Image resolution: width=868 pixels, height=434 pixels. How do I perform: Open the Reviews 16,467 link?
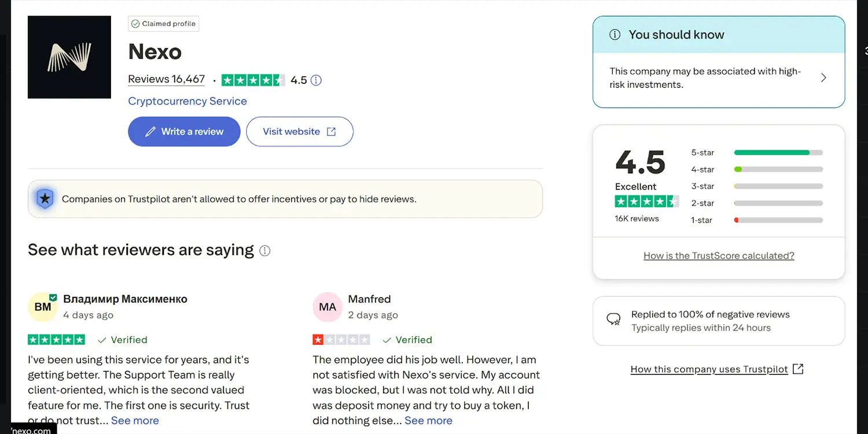coord(167,79)
